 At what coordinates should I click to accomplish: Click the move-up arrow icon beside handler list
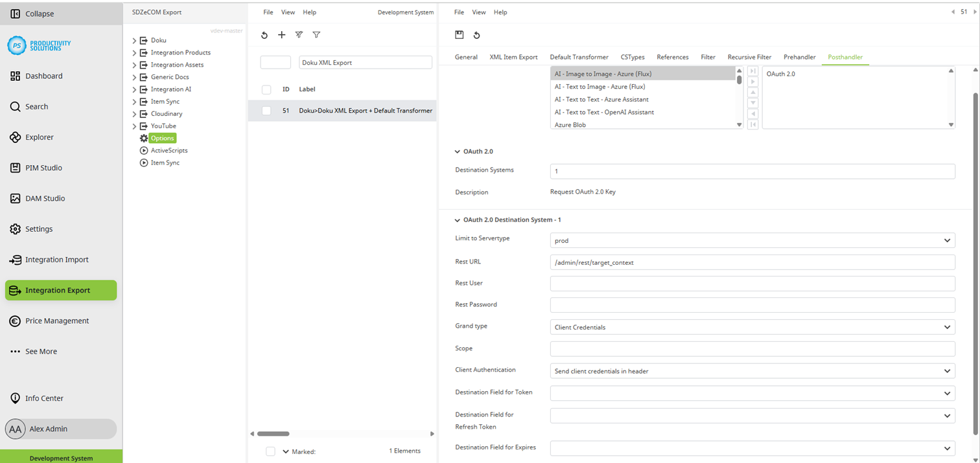pyautogui.click(x=752, y=92)
